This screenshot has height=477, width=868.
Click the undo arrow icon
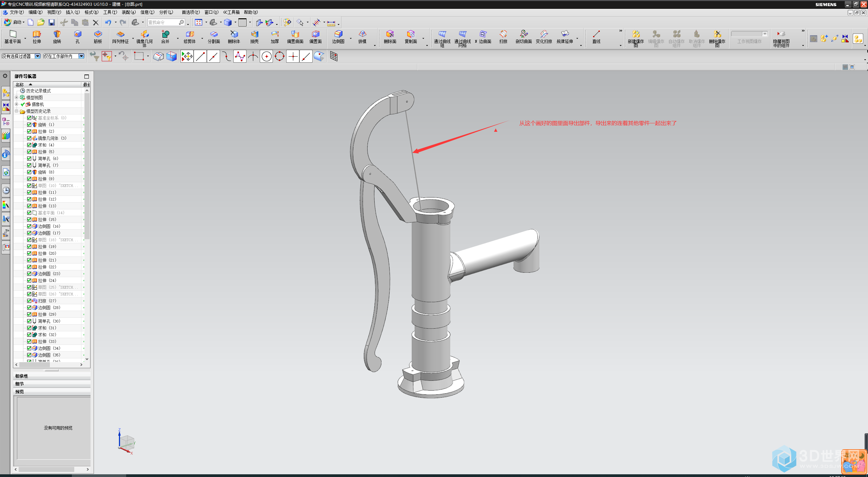tap(108, 22)
